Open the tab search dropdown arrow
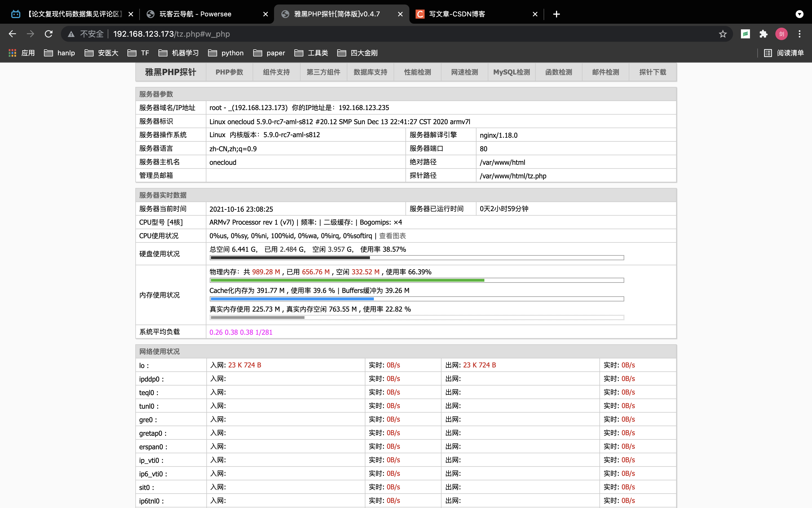812x508 pixels. tap(800, 14)
